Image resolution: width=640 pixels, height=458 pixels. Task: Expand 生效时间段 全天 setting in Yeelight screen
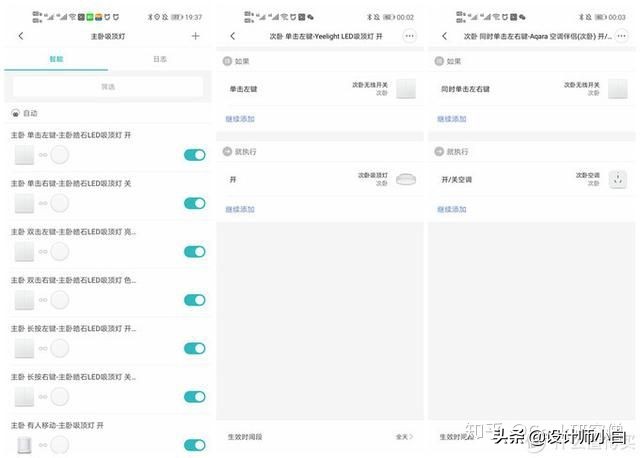pos(320,437)
